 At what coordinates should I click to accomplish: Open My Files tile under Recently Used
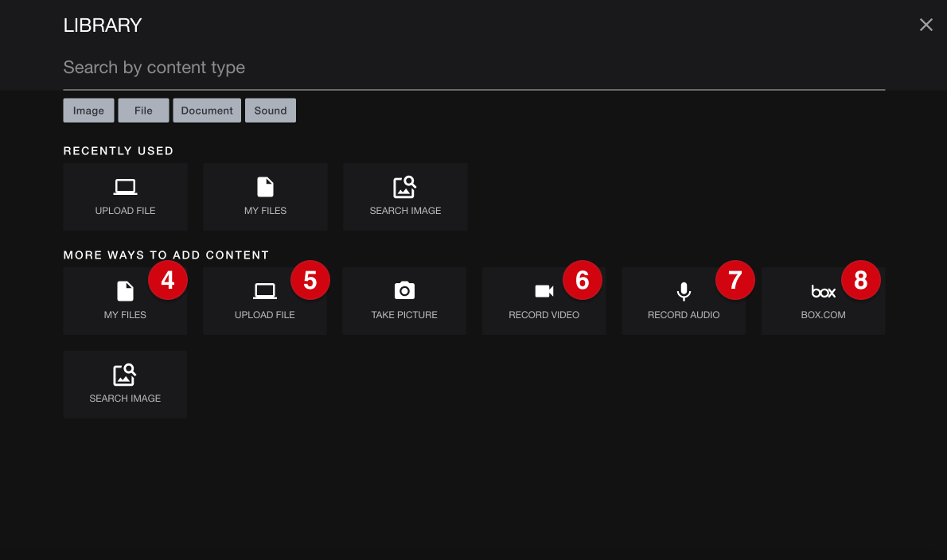(265, 196)
